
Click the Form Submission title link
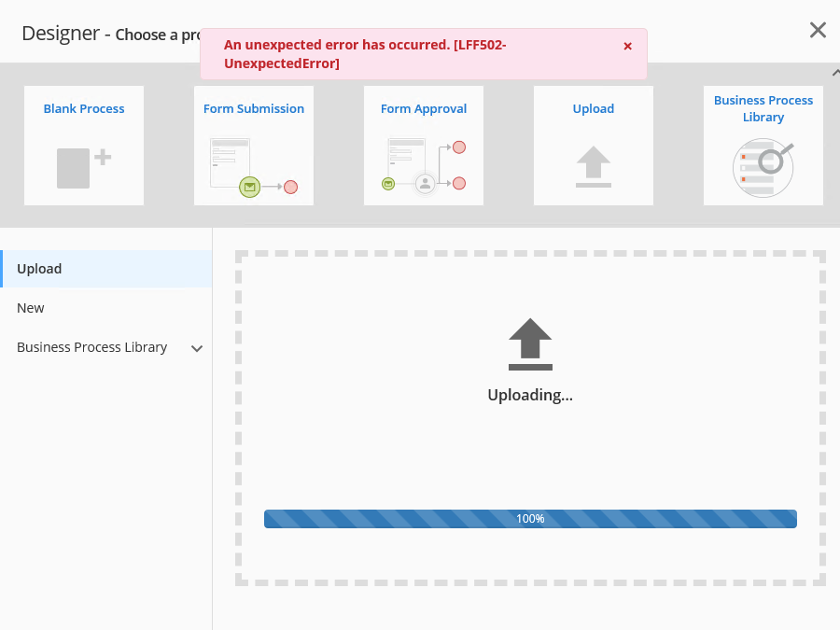[x=254, y=109]
